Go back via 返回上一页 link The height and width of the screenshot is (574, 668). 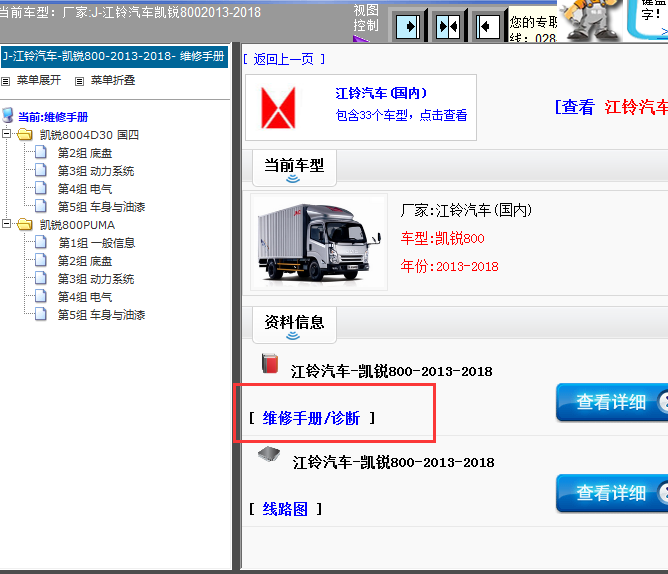(x=283, y=59)
